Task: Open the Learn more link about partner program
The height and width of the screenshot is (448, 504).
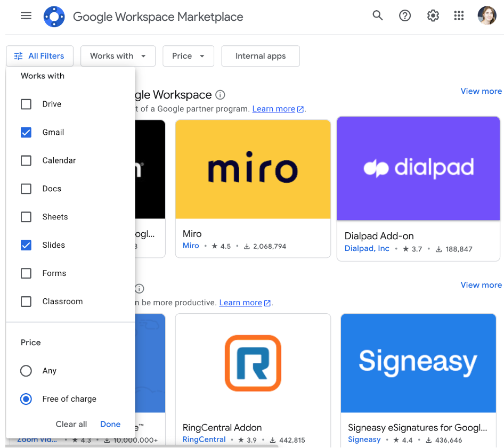Action: (278, 109)
